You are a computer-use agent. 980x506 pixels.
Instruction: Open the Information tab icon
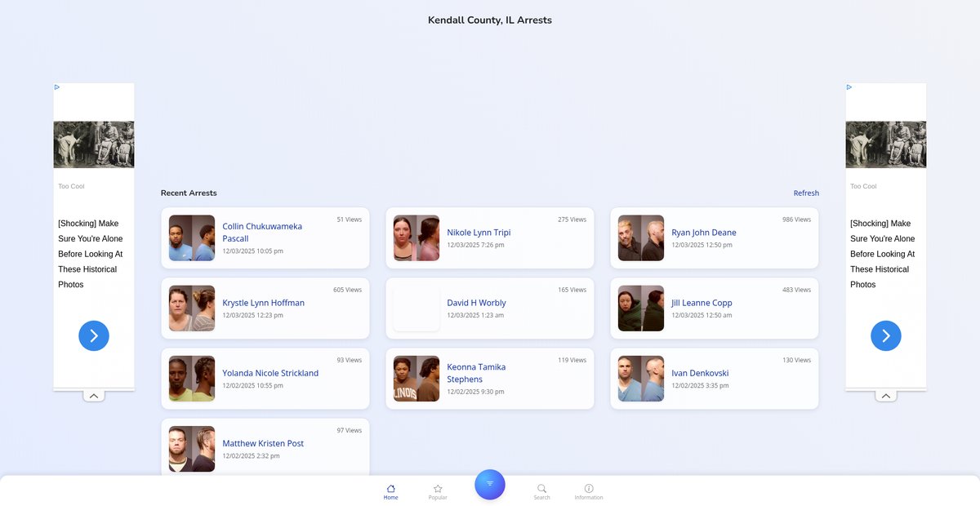click(x=589, y=491)
